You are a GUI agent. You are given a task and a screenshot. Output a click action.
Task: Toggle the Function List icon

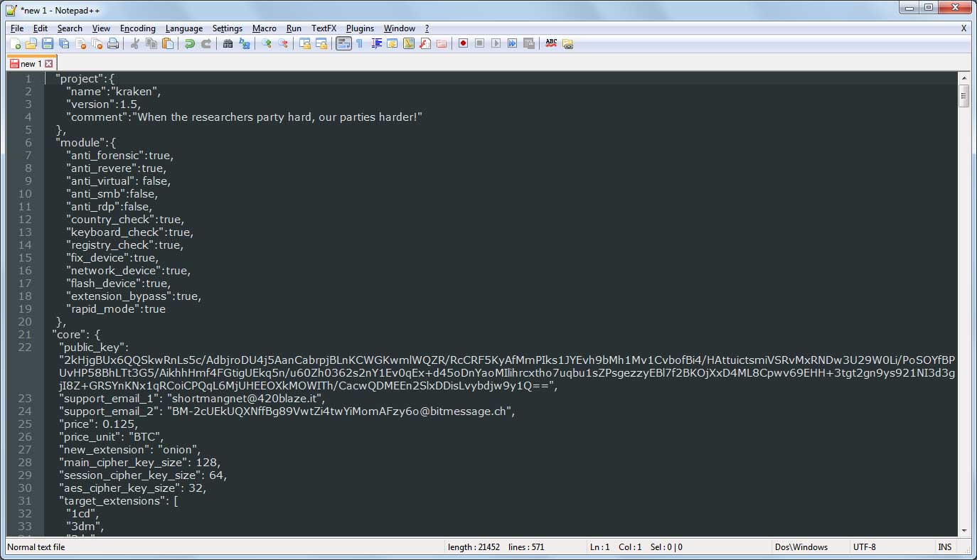click(425, 43)
